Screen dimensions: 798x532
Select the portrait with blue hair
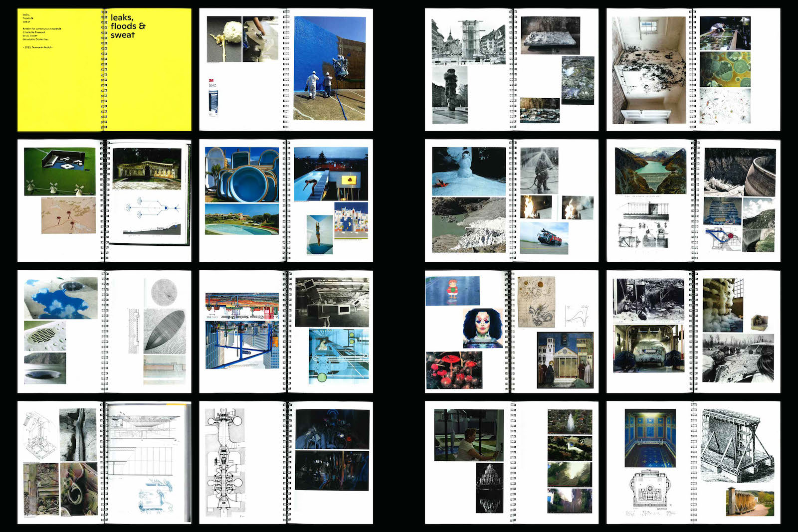pyautogui.click(x=482, y=328)
